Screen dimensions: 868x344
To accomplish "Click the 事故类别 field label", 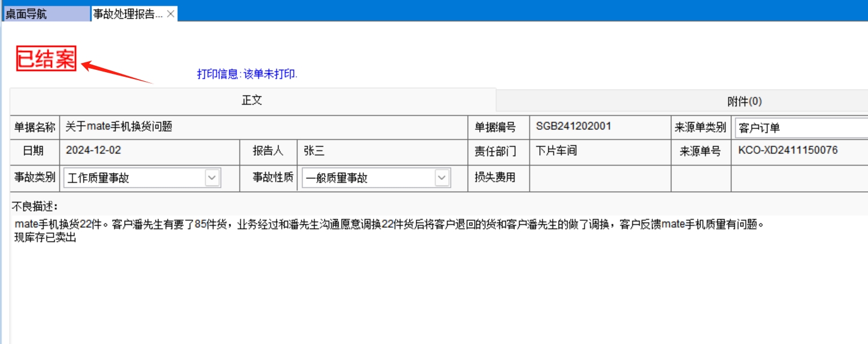I will [x=35, y=177].
